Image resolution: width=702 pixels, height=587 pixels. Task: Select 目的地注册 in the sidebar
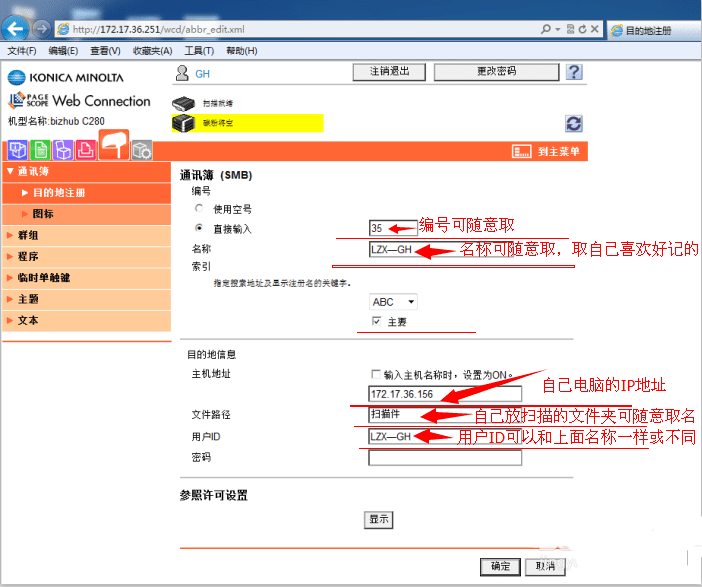86,193
